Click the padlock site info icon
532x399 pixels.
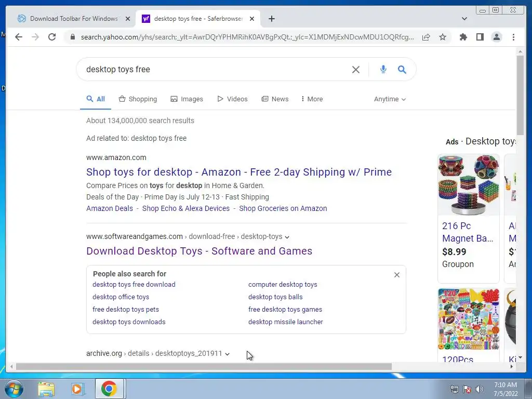point(72,37)
